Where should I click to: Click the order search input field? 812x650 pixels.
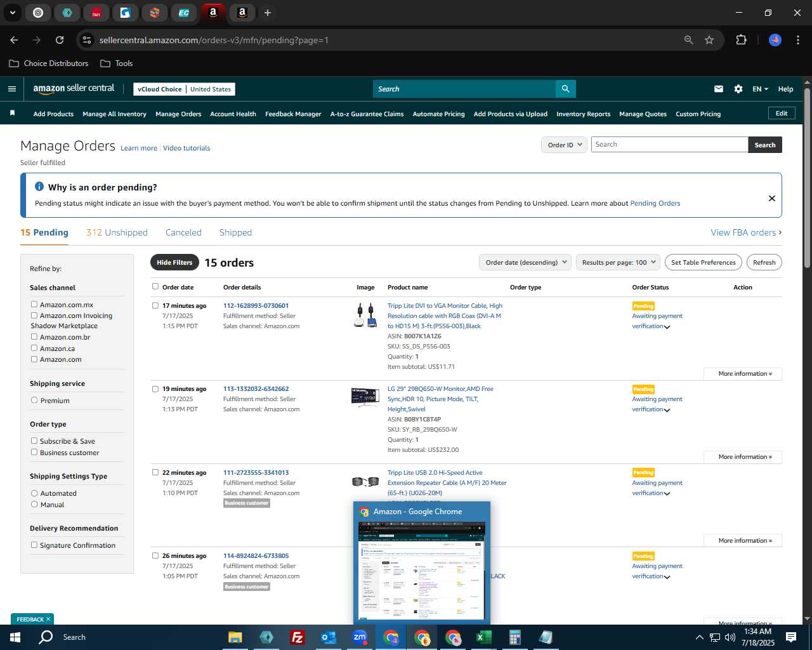(669, 144)
